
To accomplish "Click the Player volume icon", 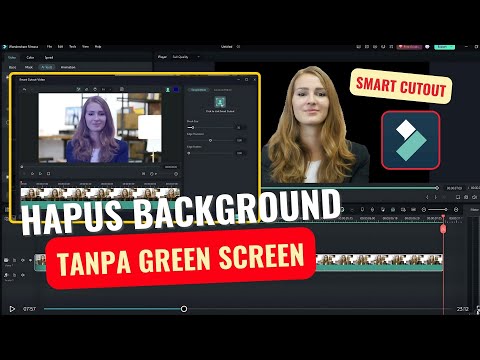I will (474, 197).
